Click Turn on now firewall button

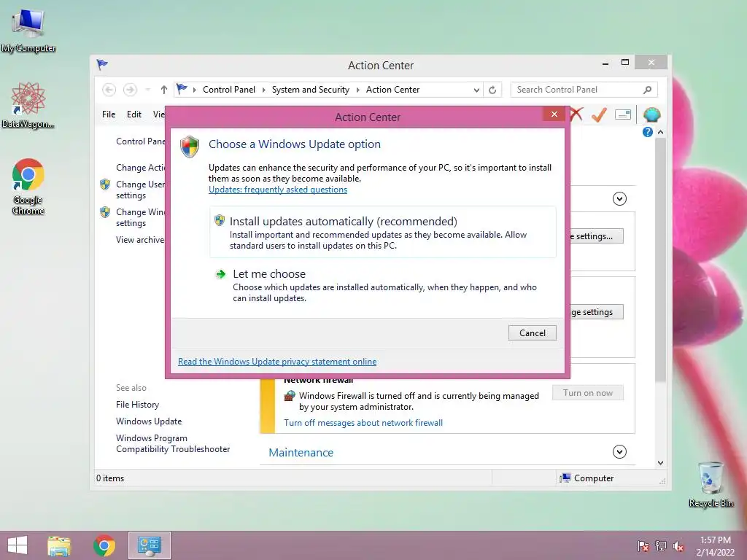point(588,393)
